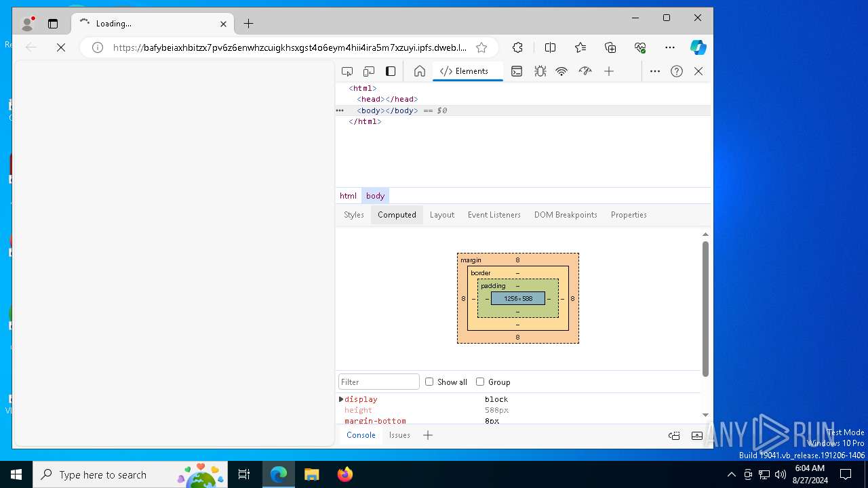This screenshot has height=488, width=868.
Task: Dock Quick View to side icon
Action: pos(674,436)
